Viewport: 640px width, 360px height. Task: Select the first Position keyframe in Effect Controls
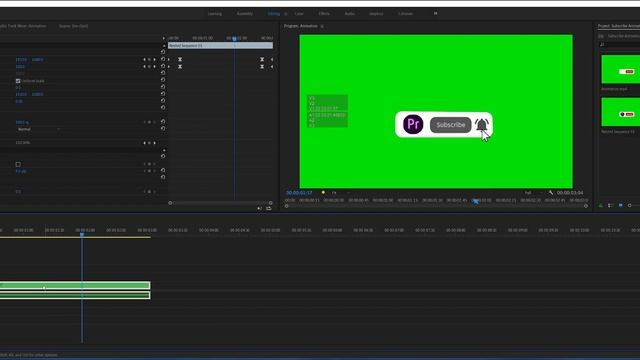[180, 60]
